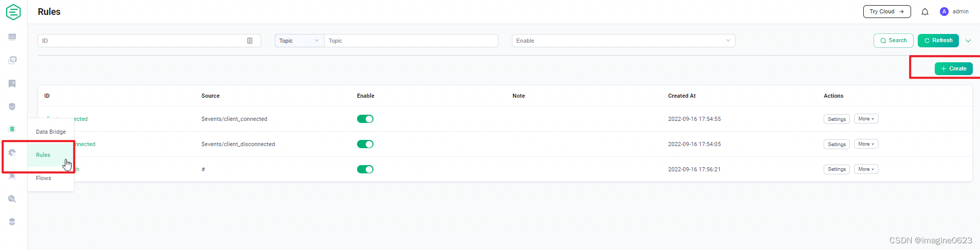
Task: Disable the $events/client_connected rule
Action: click(x=365, y=119)
